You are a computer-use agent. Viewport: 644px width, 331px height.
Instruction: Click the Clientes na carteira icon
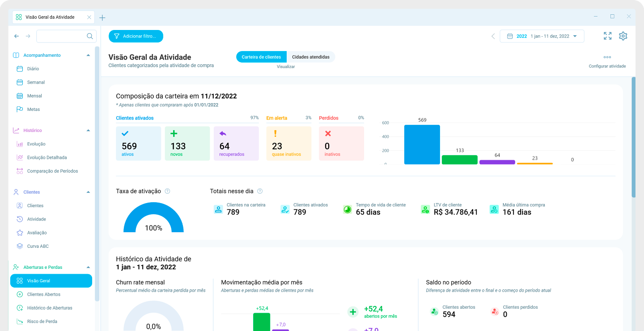point(218,209)
